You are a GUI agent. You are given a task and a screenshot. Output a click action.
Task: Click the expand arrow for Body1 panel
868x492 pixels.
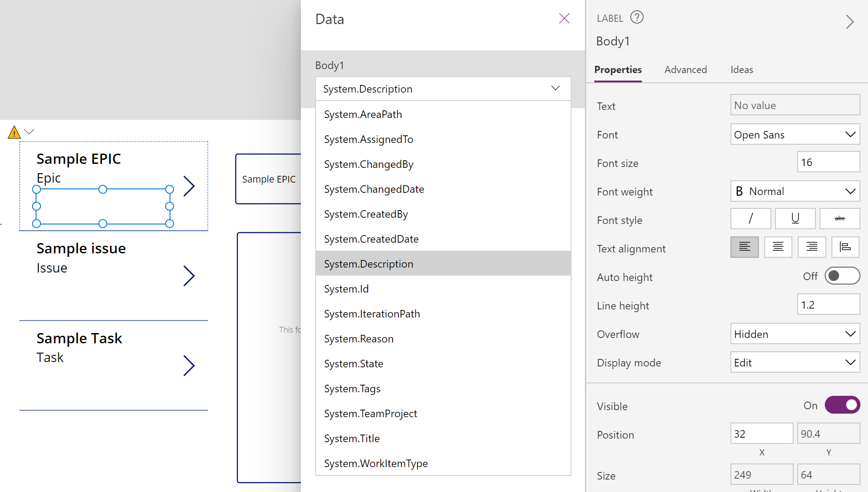849,22
